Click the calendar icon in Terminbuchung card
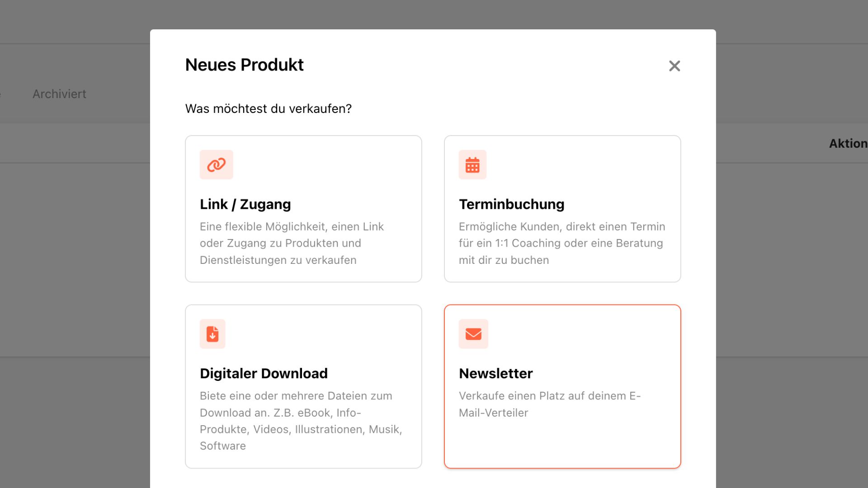Screen dimensions: 868x488 (472, 165)
